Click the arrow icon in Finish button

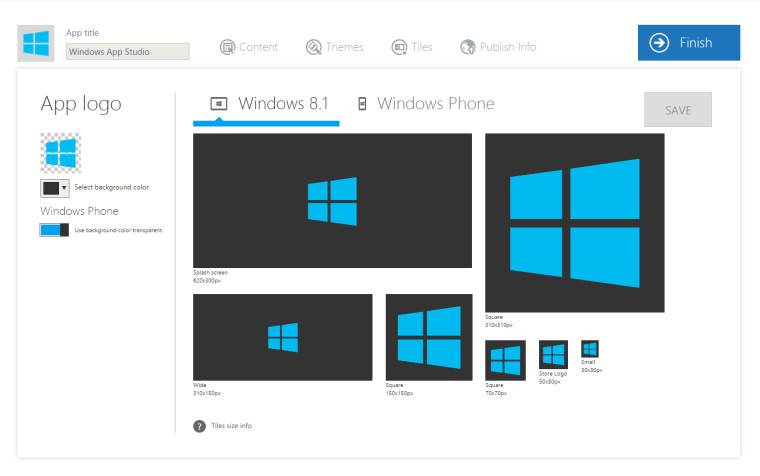(x=659, y=43)
